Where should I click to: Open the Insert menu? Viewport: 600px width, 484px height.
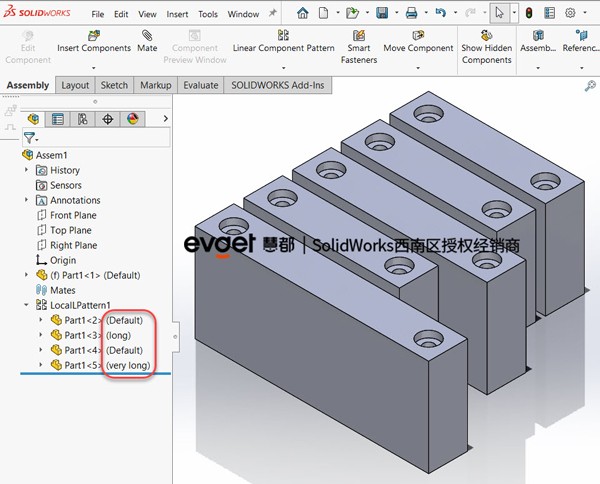coord(177,14)
